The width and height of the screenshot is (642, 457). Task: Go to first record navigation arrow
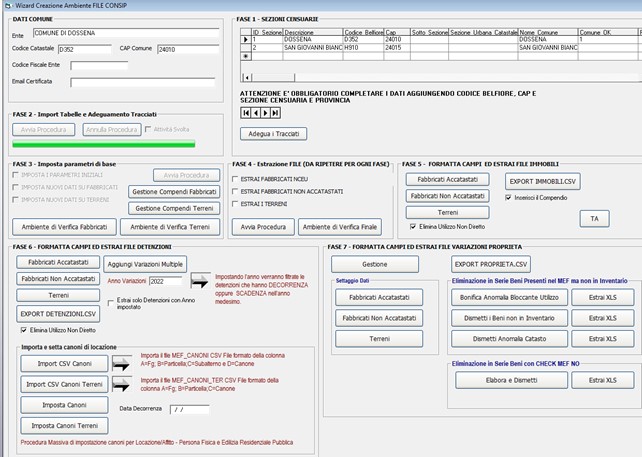(245, 113)
